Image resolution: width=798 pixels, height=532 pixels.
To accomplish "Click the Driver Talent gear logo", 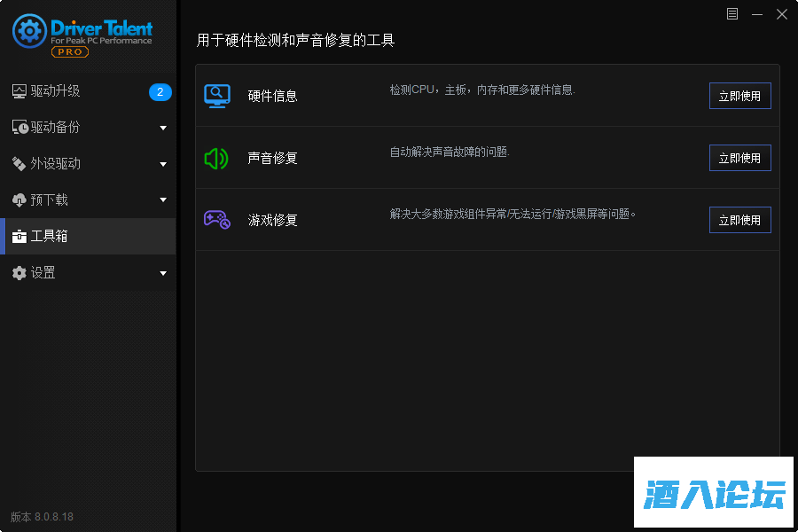I will [x=29, y=32].
